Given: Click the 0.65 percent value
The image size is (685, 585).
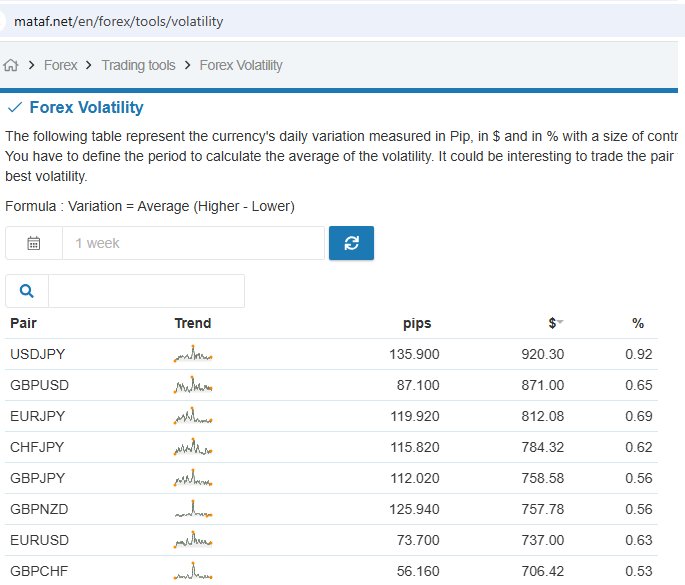Looking at the screenshot, I should tap(639, 385).
